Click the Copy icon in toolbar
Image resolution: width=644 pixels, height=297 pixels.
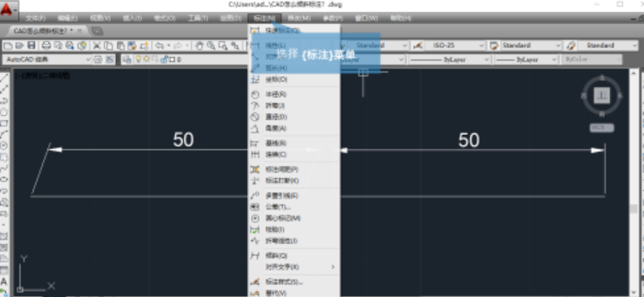108,45
